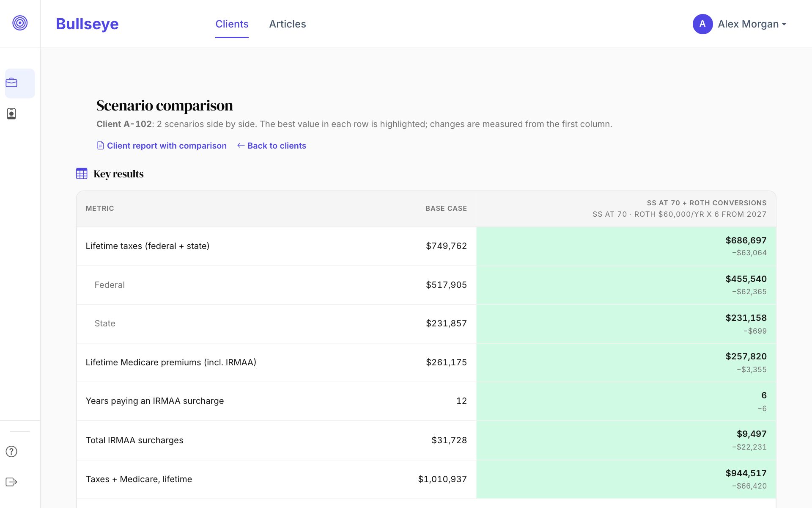Select highlighted scenario value $9,497
The width and height of the screenshot is (812, 508).
click(x=752, y=434)
